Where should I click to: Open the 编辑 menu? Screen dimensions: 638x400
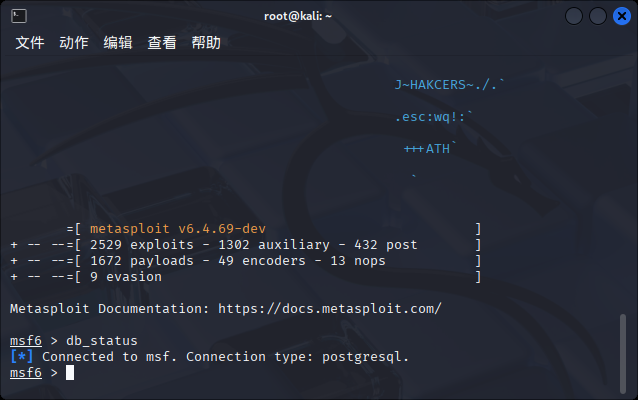118,42
